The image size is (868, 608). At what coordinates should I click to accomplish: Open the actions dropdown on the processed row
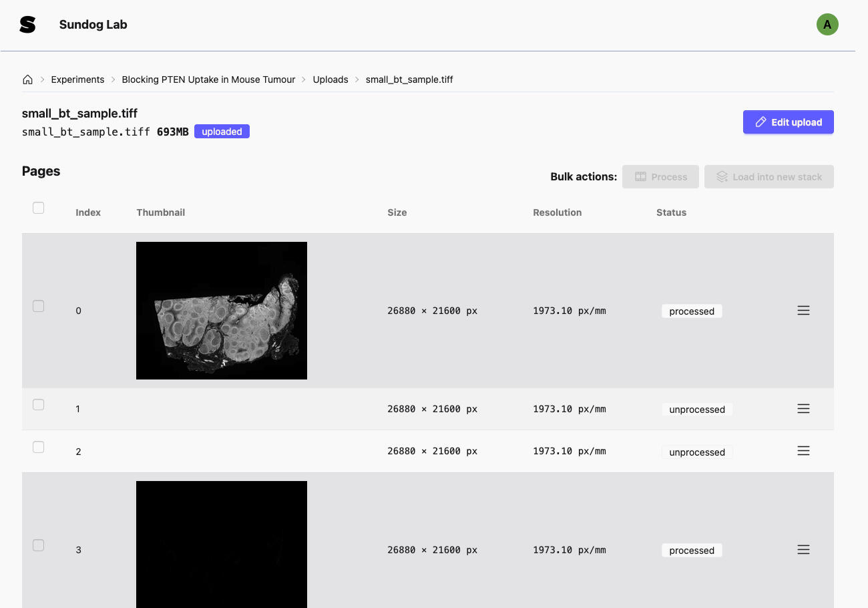[x=803, y=310]
